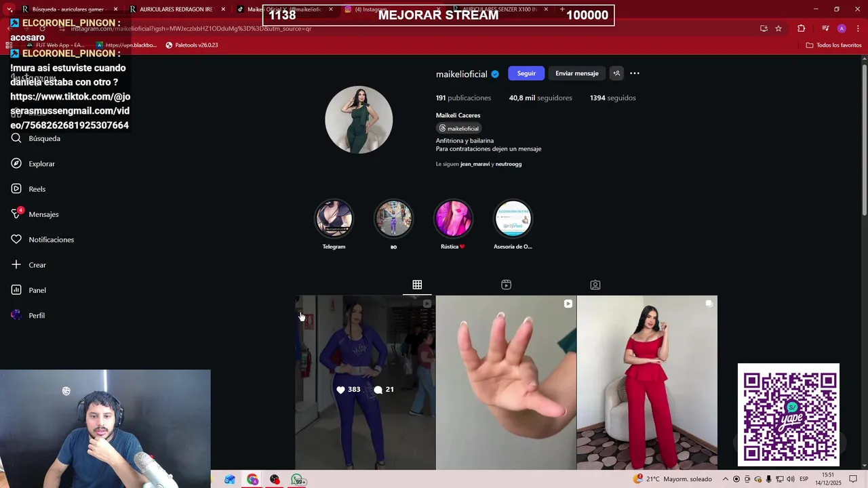Screen dimensions: 868x488
Task: Switch to the Reels tab icon
Action: [x=506, y=285]
